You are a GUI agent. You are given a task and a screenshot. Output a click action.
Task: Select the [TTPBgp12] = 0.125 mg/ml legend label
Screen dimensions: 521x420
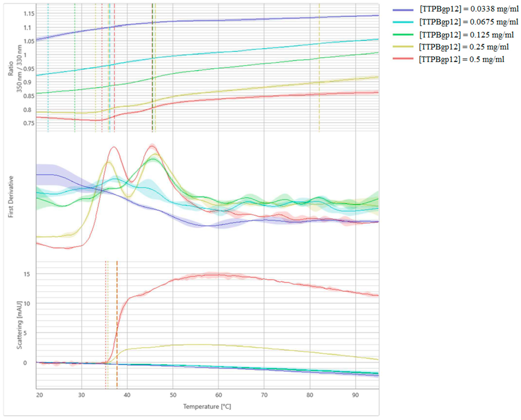[466, 35]
